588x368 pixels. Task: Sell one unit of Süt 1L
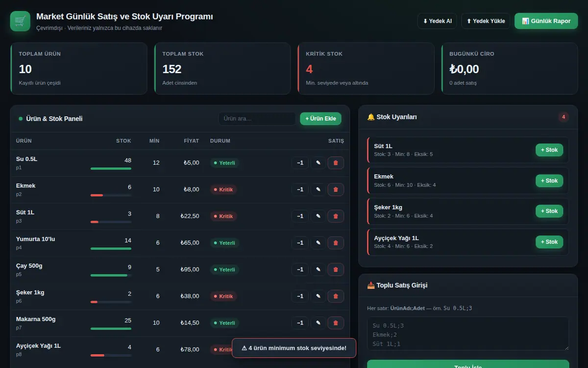300,216
